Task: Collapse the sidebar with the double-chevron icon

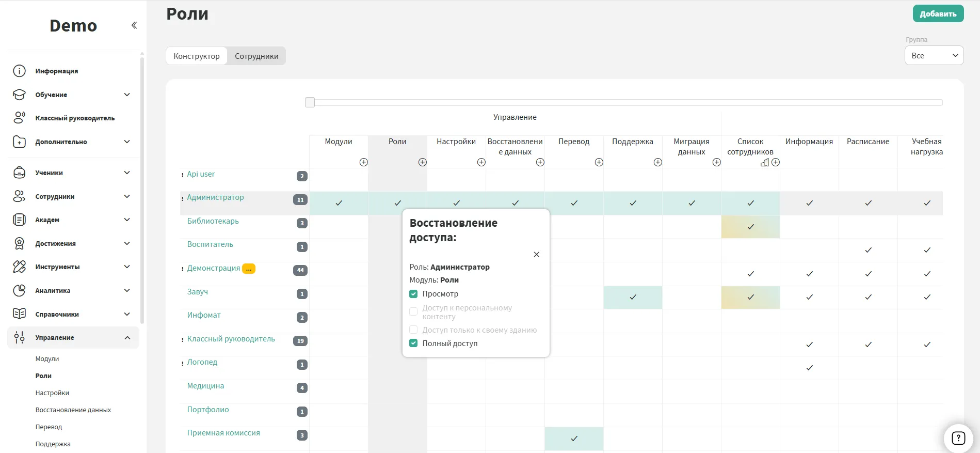Action: (x=134, y=25)
